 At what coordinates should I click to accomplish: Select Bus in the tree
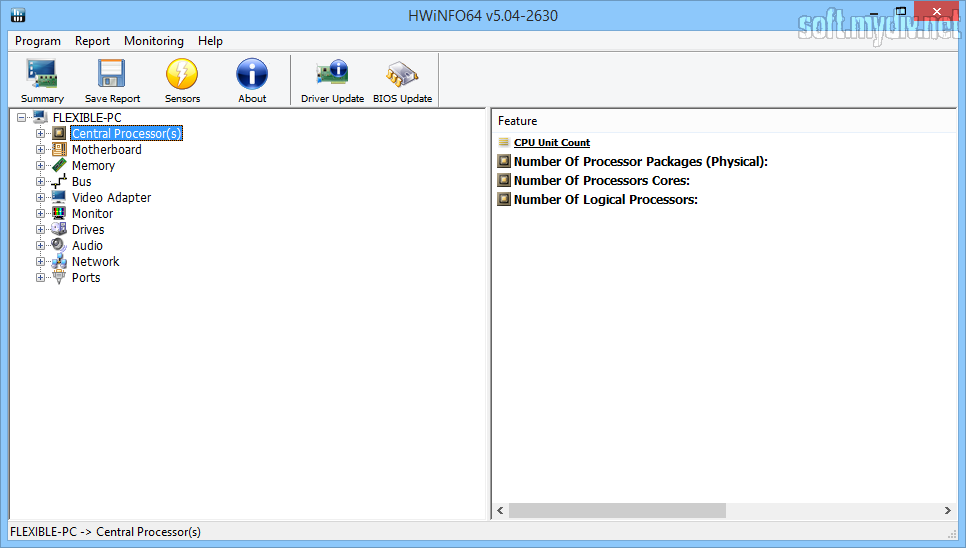[x=81, y=181]
